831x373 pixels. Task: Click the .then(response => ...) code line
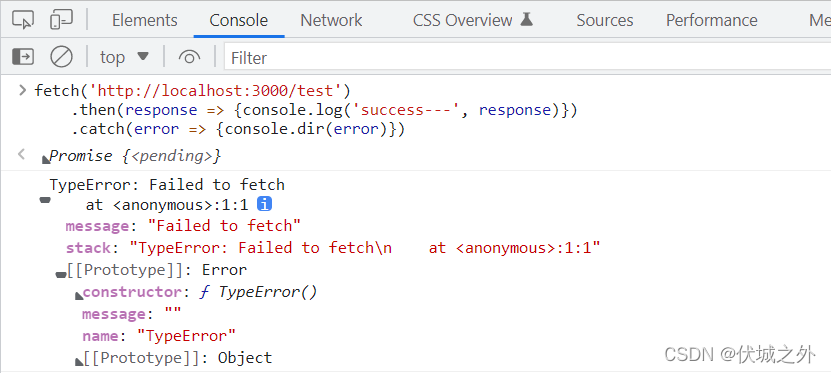(x=324, y=110)
